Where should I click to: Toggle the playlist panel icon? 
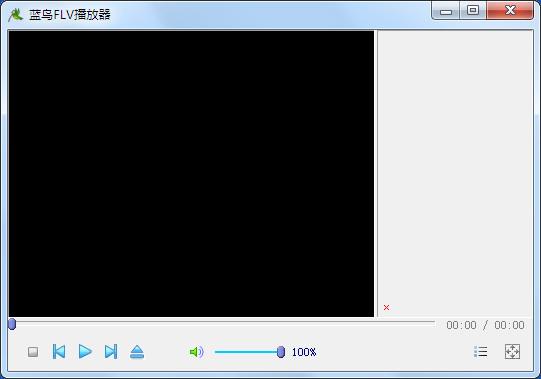[x=481, y=352]
